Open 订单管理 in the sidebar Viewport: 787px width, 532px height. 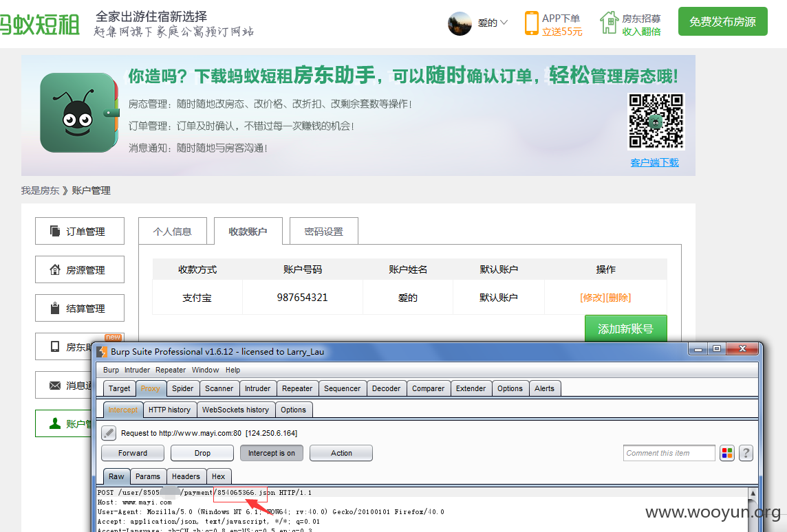click(80, 231)
